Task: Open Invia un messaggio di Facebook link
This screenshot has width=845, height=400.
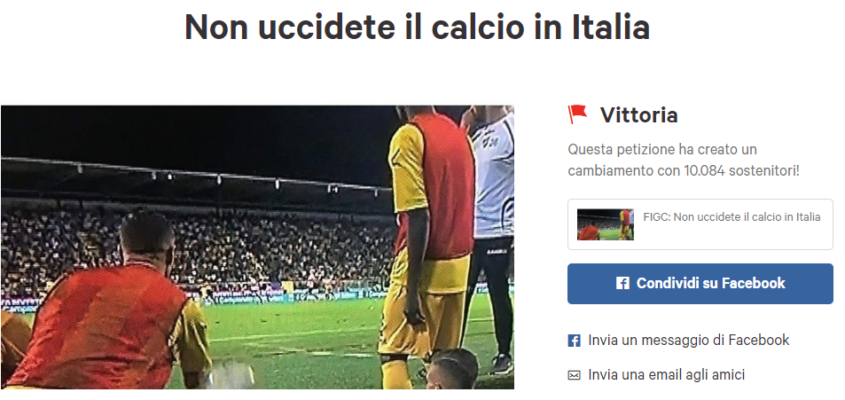Action: [689, 340]
